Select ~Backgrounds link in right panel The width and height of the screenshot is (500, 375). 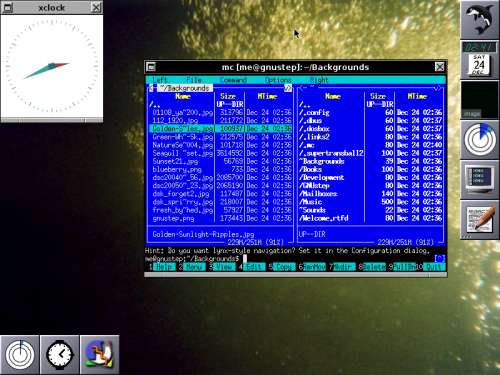pos(370,161)
